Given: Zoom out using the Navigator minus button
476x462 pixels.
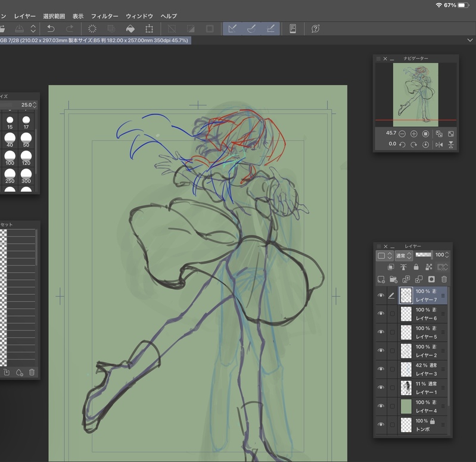Looking at the screenshot, I should click(403, 134).
